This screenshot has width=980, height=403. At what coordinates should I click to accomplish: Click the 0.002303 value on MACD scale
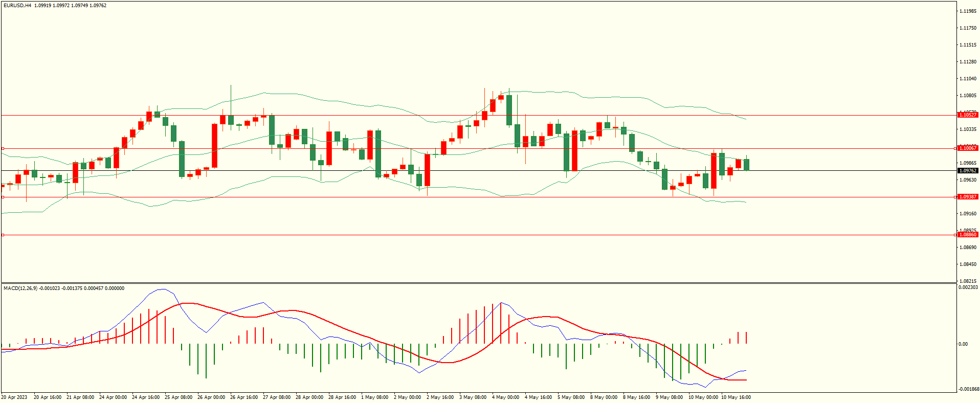click(x=968, y=287)
